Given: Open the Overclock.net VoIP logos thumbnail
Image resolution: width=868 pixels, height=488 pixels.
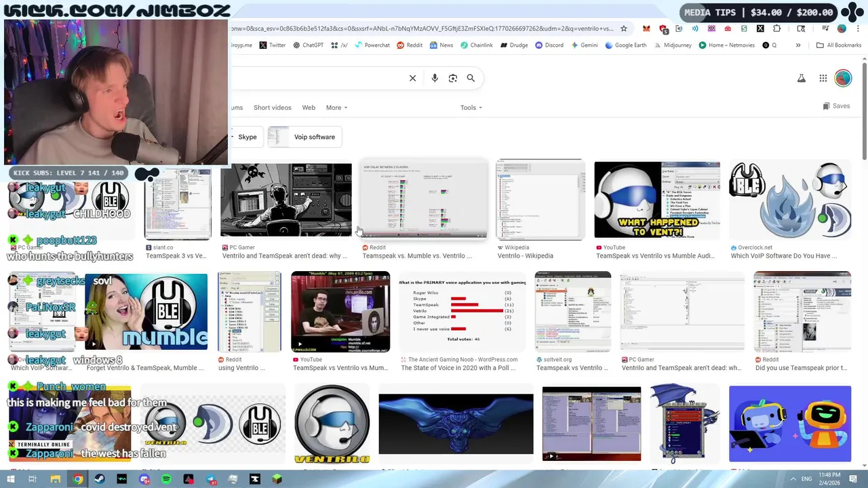Looking at the screenshot, I should tap(790, 200).
